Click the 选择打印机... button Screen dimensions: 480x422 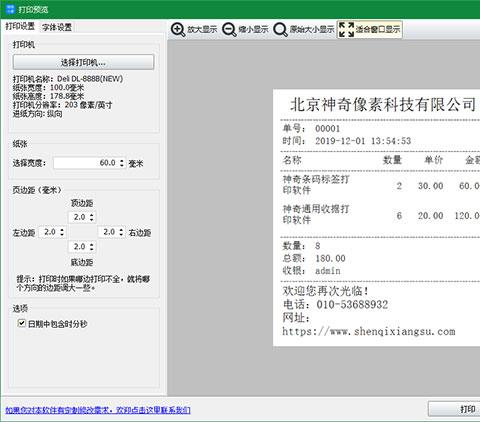[x=83, y=62]
